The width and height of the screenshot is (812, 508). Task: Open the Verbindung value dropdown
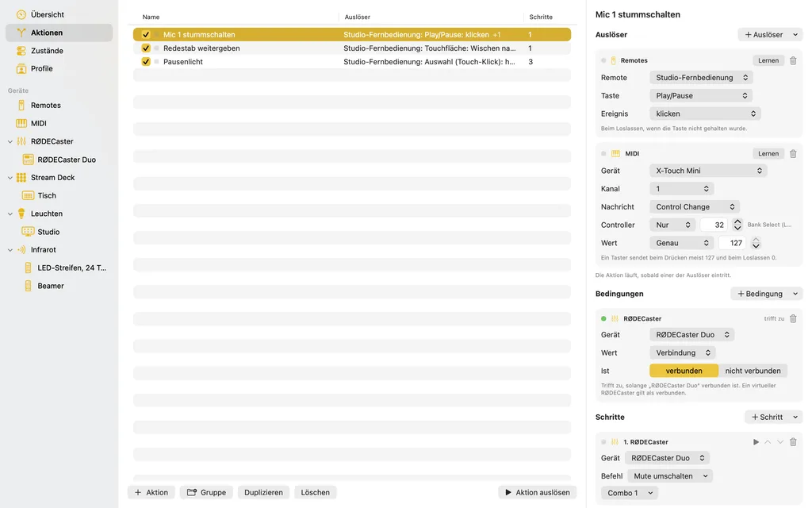(683, 353)
